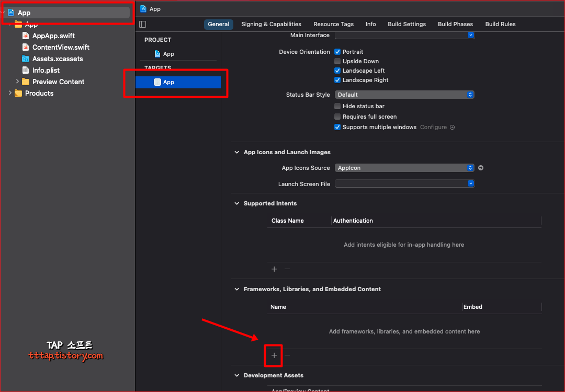Screen dimensions: 565x392
Task: Click the App project icon under PROJECT
Action: tap(157, 54)
